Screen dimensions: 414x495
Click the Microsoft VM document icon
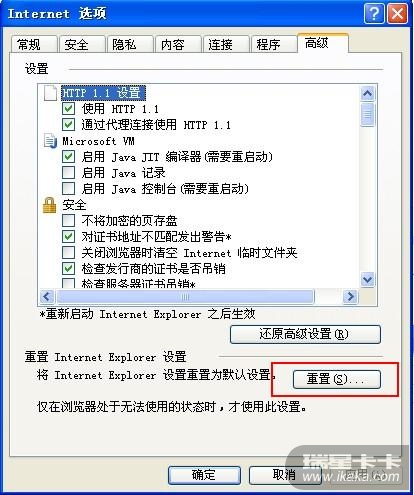[50, 141]
